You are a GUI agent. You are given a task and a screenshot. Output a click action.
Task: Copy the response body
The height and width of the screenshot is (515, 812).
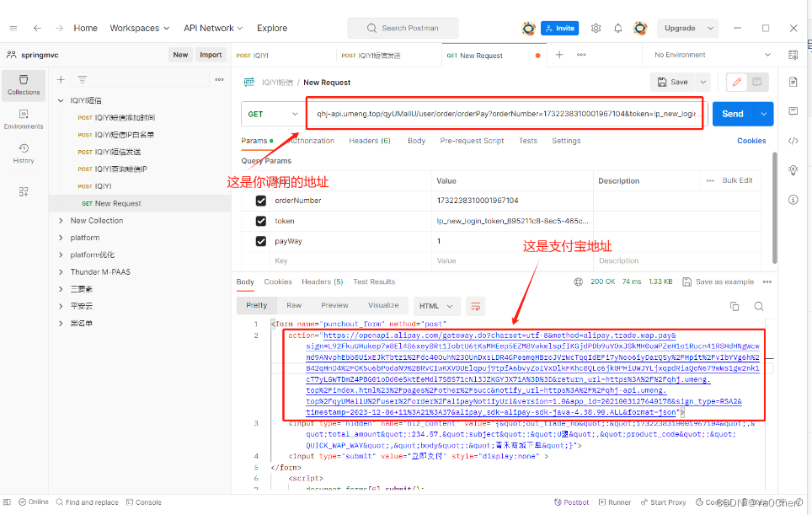[x=735, y=306]
